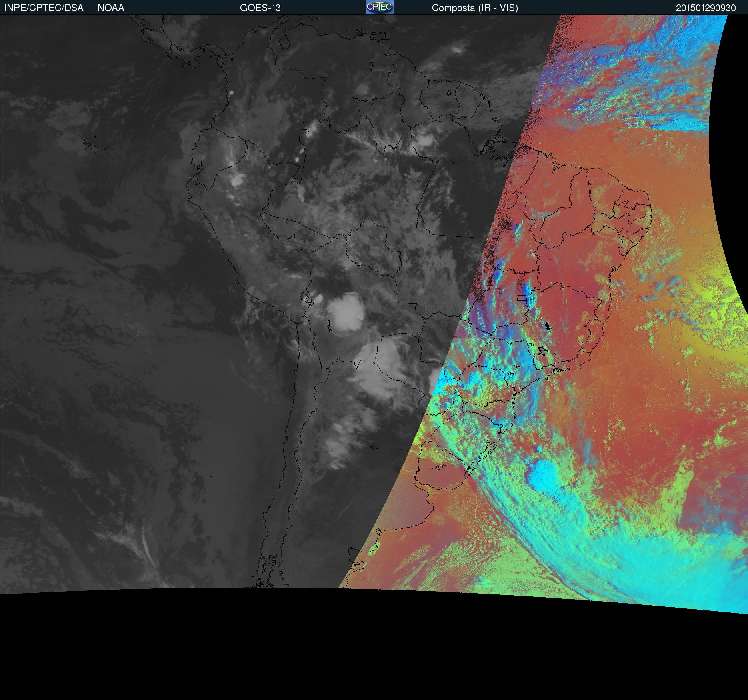Click the NOAA label in header
748x700 pixels.
(111, 8)
